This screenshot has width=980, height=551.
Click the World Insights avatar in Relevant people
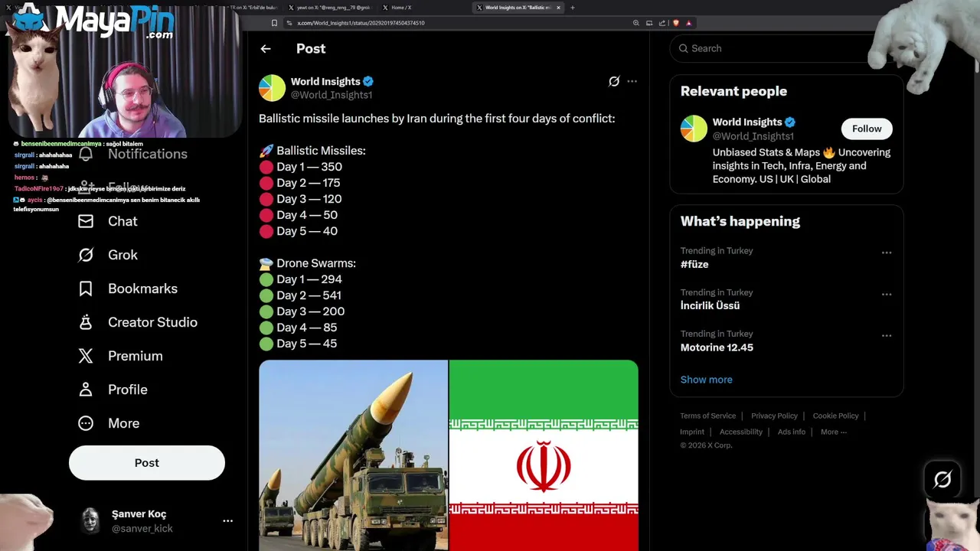click(x=694, y=129)
